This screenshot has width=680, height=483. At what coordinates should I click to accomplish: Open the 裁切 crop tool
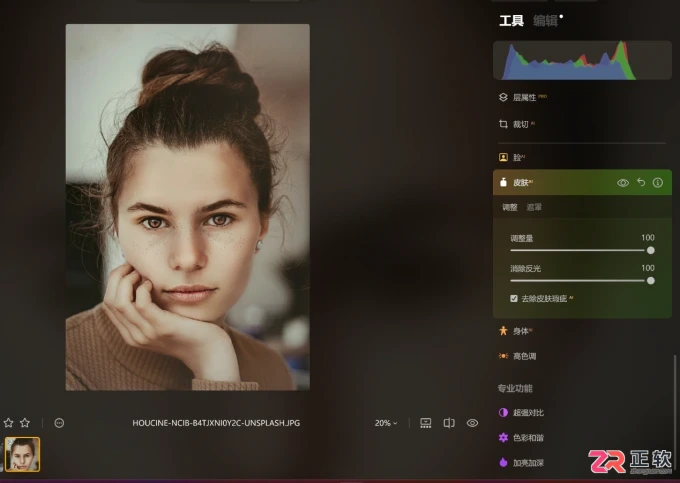(517, 124)
